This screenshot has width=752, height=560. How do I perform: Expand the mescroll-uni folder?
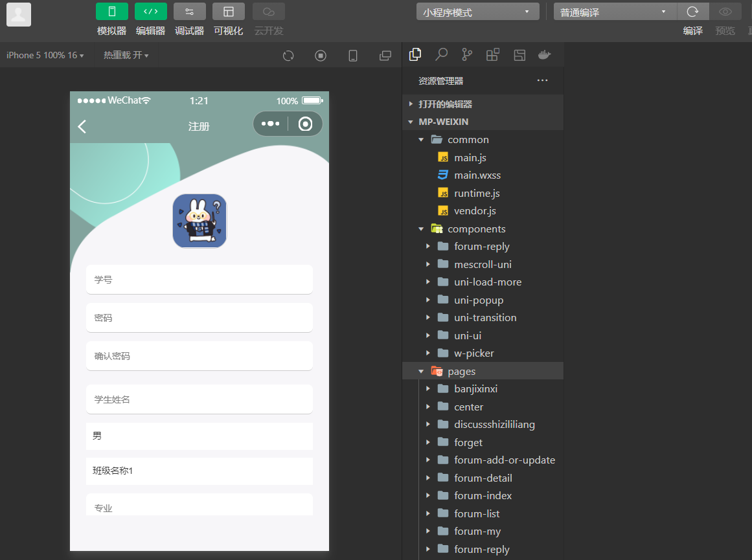coord(483,264)
